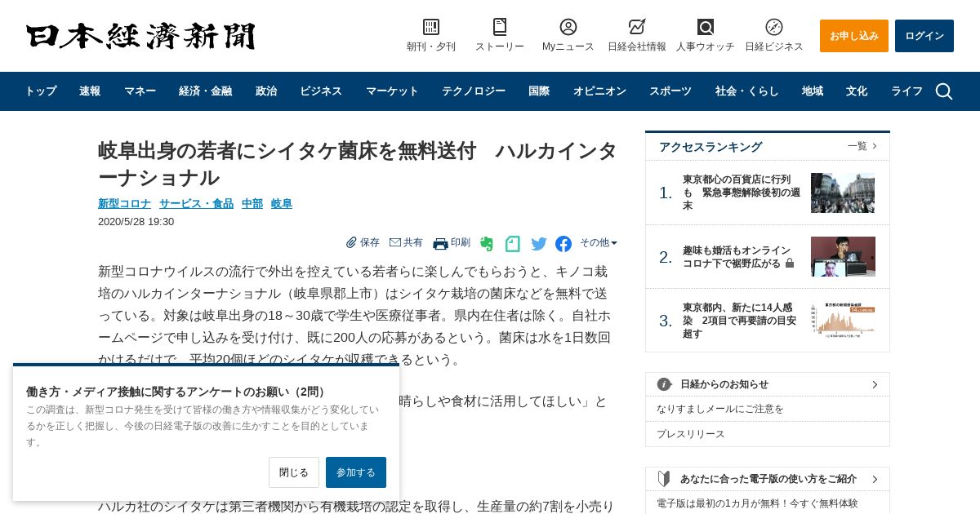Open the ライフ navigation item
The height and width of the screenshot is (514, 980).
tap(906, 91)
